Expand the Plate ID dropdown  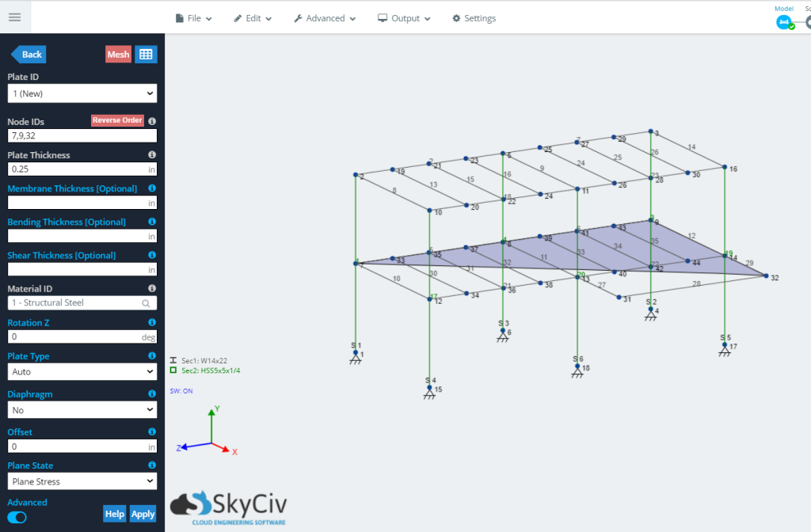click(x=82, y=93)
